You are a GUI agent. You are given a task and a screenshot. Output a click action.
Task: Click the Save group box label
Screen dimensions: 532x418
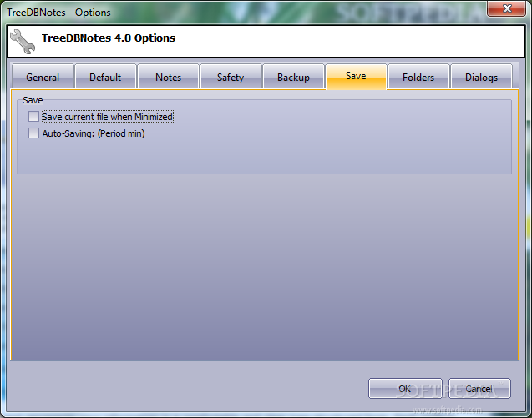coord(33,100)
